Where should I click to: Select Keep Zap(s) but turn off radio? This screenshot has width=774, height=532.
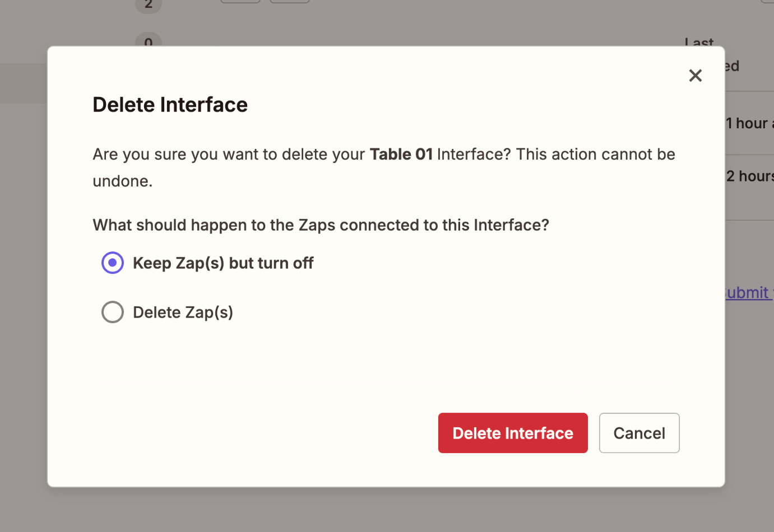click(113, 263)
